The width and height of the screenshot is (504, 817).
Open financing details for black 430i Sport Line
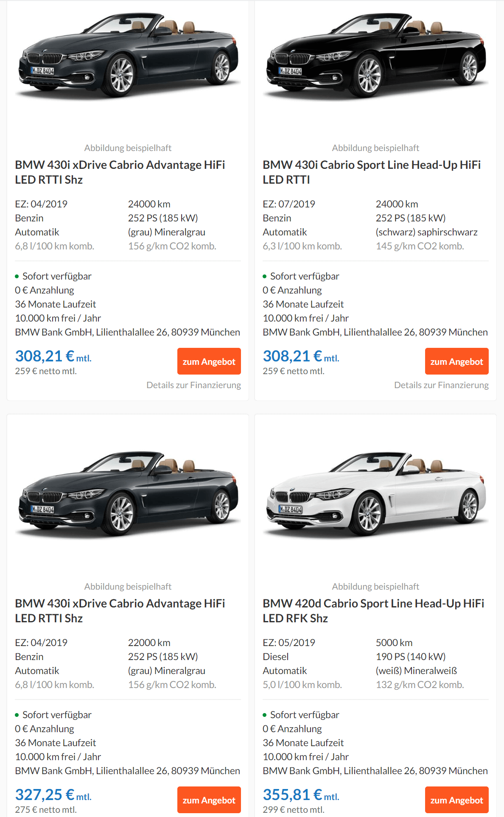(x=441, y=385)
